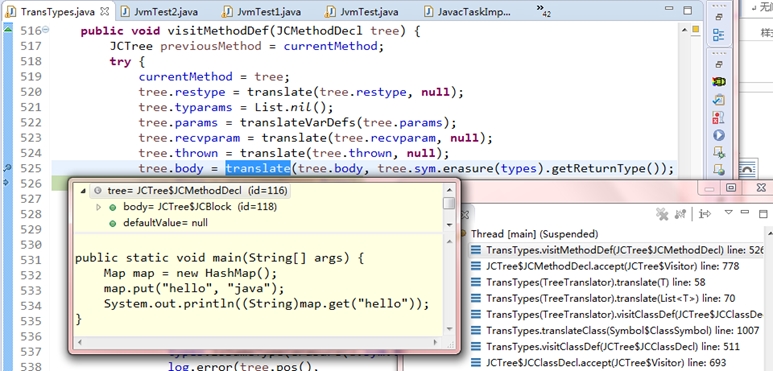Close the TransTypes.java tab

(x=105, y=11)
